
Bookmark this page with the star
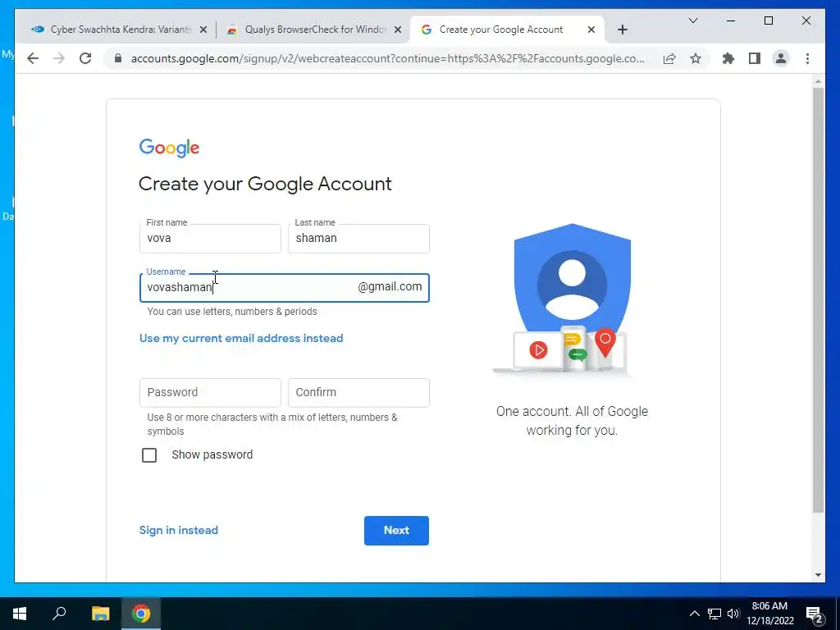696,58
